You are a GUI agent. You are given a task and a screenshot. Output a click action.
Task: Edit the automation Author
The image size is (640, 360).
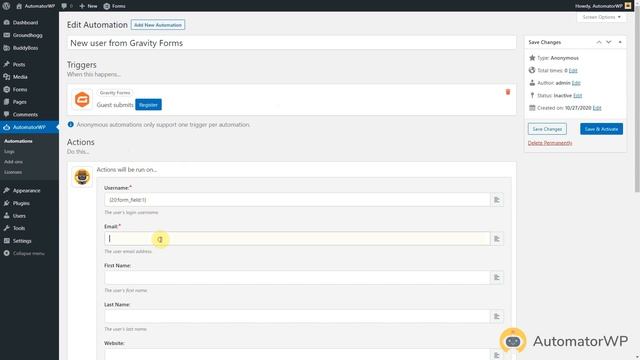tap(576, 83)
